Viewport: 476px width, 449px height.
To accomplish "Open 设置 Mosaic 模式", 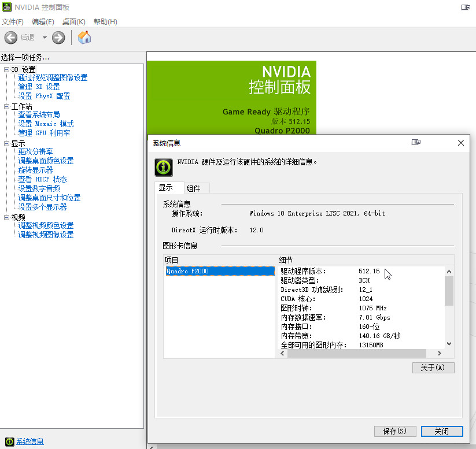I will [46, 124].
